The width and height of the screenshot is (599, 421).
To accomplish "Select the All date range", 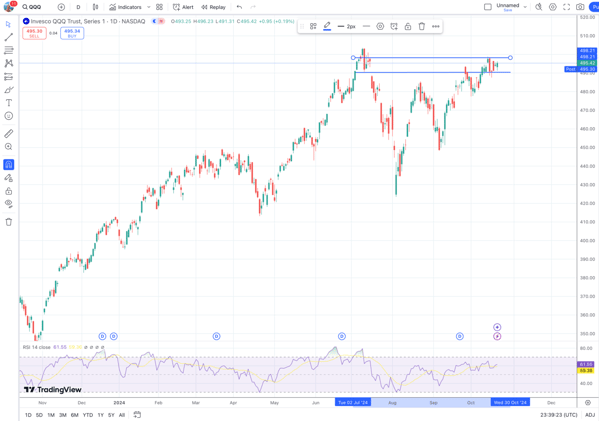I will (x=122, y=415).
